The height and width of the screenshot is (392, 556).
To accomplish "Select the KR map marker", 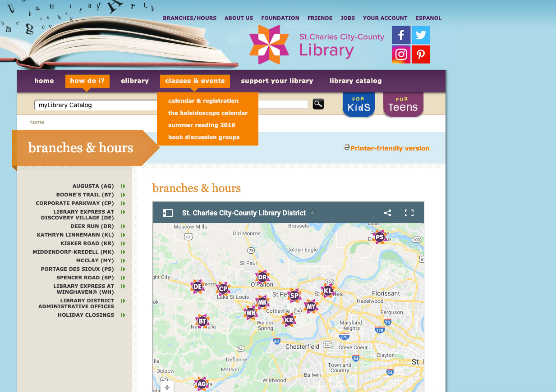I will (289, 320).
